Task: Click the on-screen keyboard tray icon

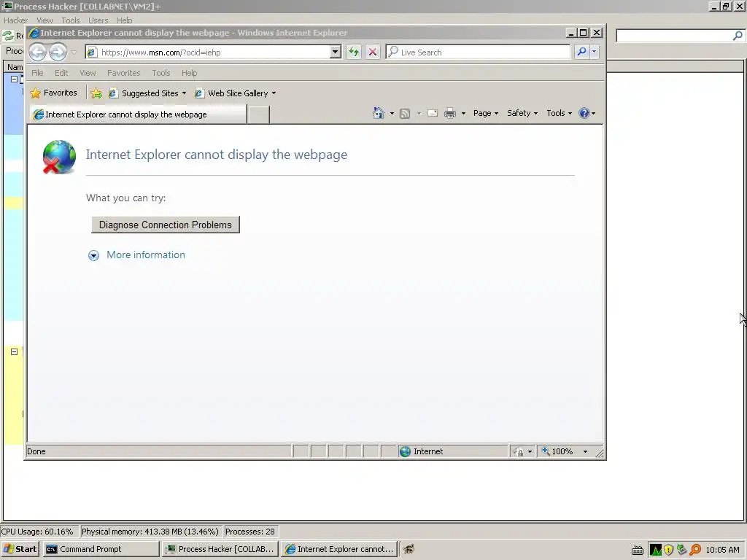Action: point(638,551)
